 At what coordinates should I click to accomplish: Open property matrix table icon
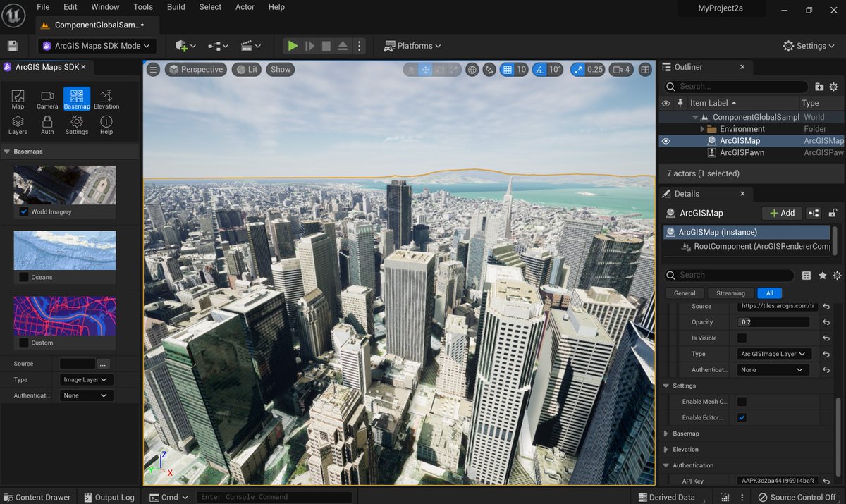[807, 276]
